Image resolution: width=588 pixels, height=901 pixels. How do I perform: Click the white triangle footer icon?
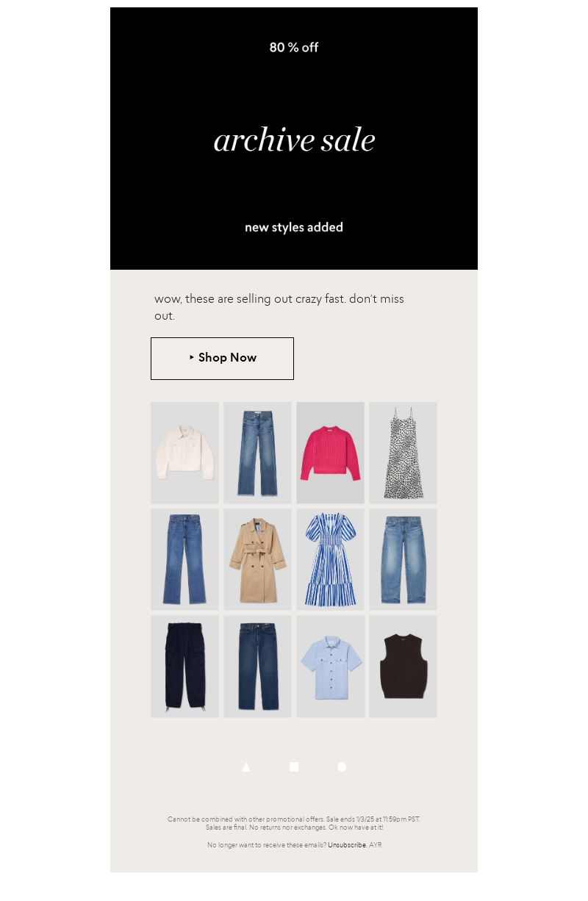pos(246,767)
